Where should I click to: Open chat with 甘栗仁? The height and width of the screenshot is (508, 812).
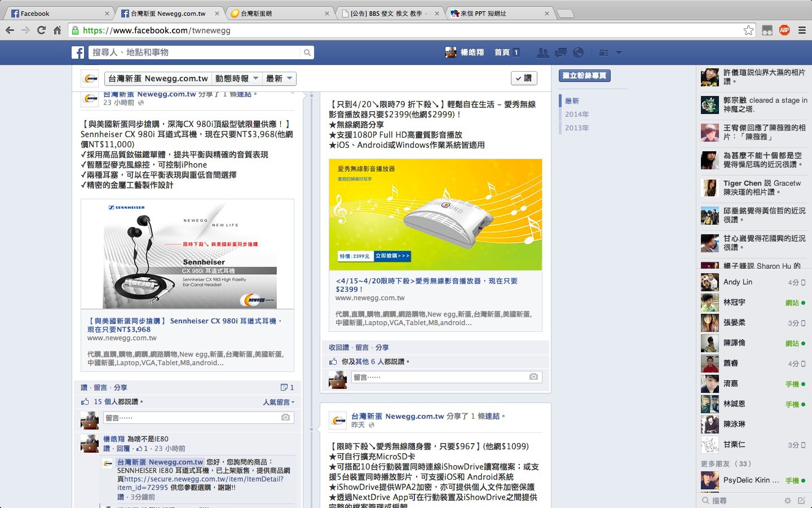click(x=753, y=445)
